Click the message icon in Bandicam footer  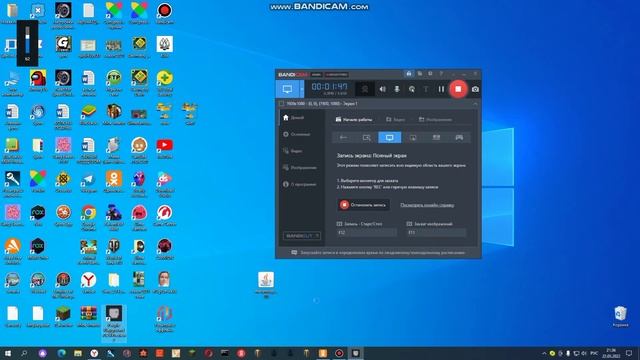(x=294, y=253)
